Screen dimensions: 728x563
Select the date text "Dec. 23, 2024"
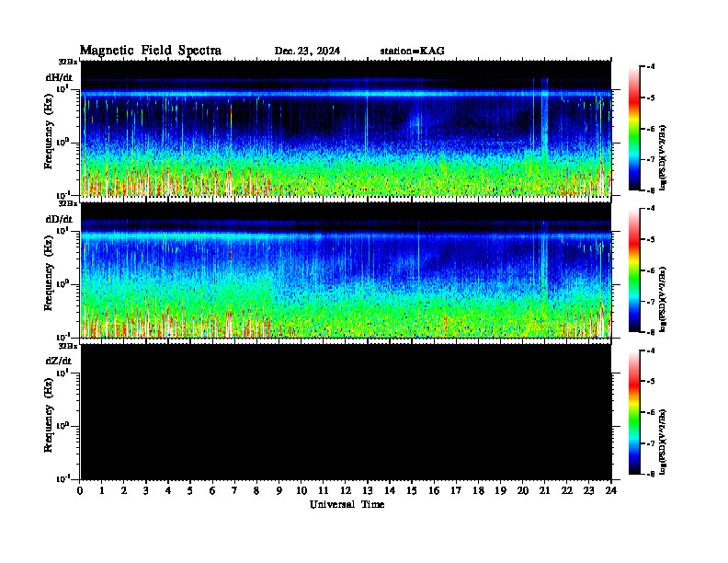coord(307,52)
